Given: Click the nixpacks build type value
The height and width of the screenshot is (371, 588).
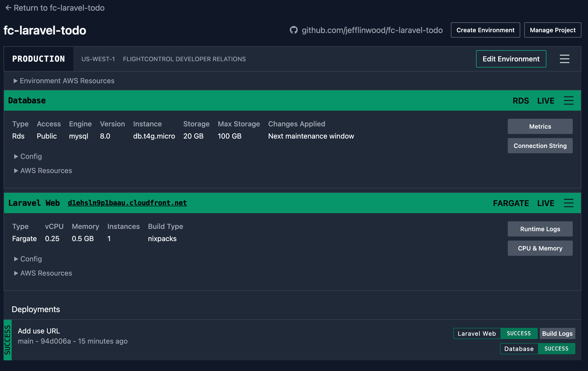Looking at the screenshot, I should (x=162, y=239).
